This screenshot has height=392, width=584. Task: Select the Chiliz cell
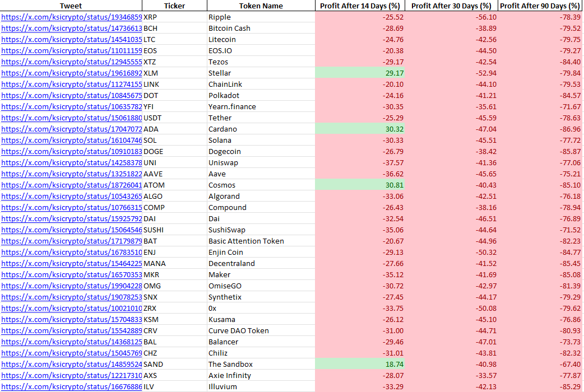click(261, 353)
